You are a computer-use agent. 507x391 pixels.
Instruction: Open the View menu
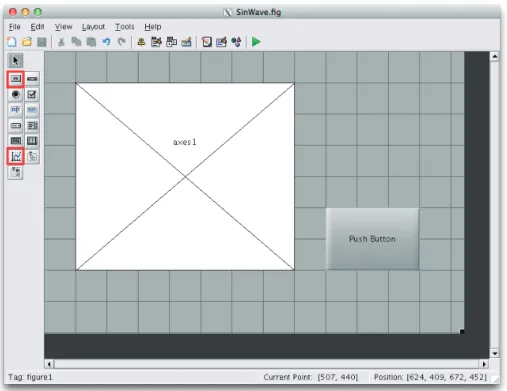click(63, 27)
